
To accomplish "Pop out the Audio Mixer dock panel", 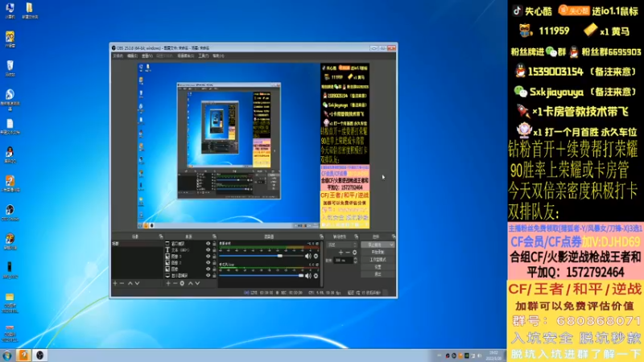I will click(321, 237).
